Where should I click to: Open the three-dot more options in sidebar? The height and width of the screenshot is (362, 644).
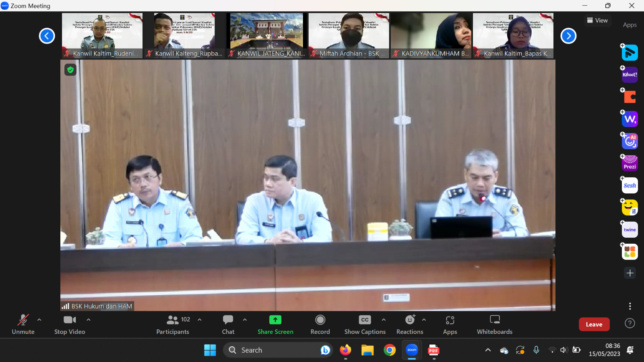pyautogui.click(x=630, y=306)
